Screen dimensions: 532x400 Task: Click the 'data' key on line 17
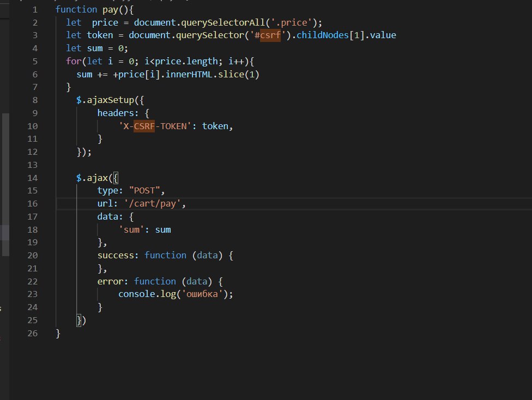107,216
